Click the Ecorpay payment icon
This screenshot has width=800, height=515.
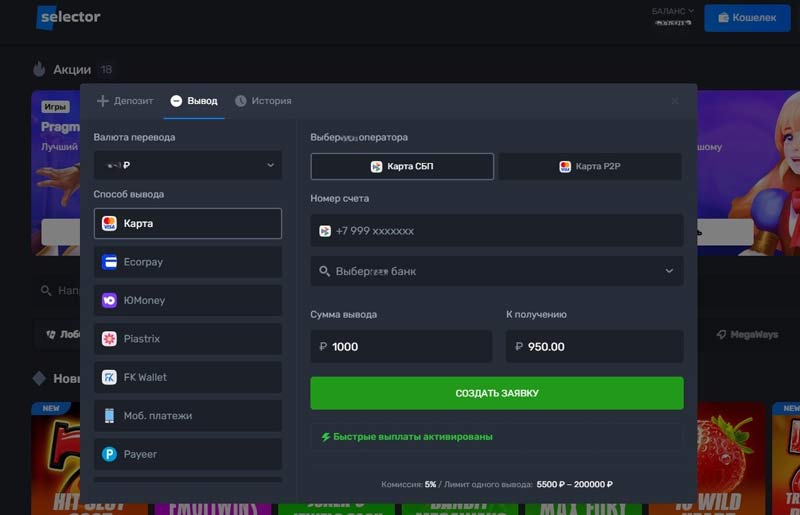point(109,262)
